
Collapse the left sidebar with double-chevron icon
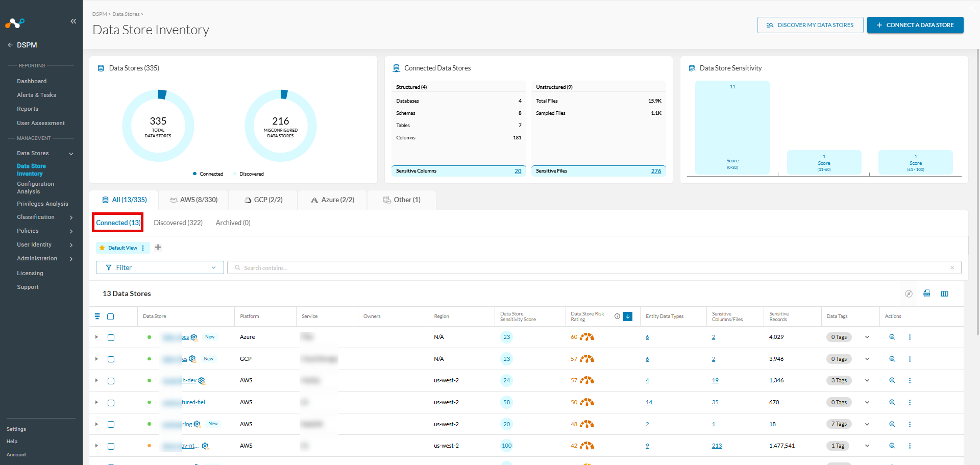[73, 21]
